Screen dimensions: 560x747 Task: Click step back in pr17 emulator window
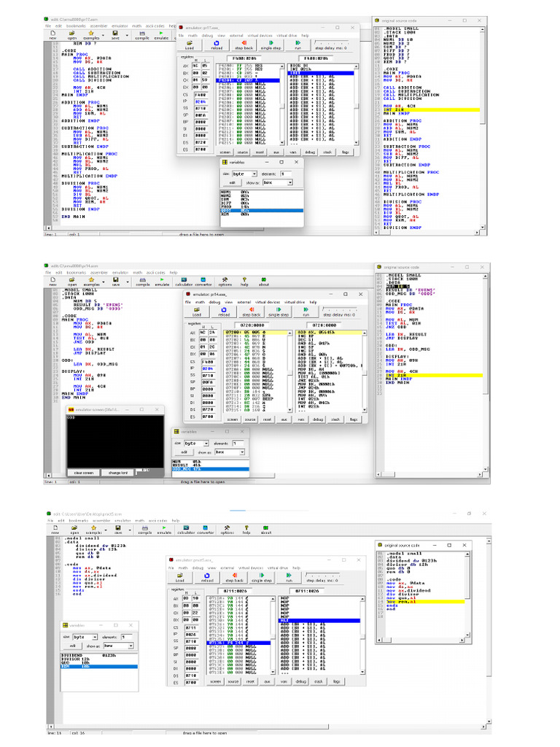[244, 44]
